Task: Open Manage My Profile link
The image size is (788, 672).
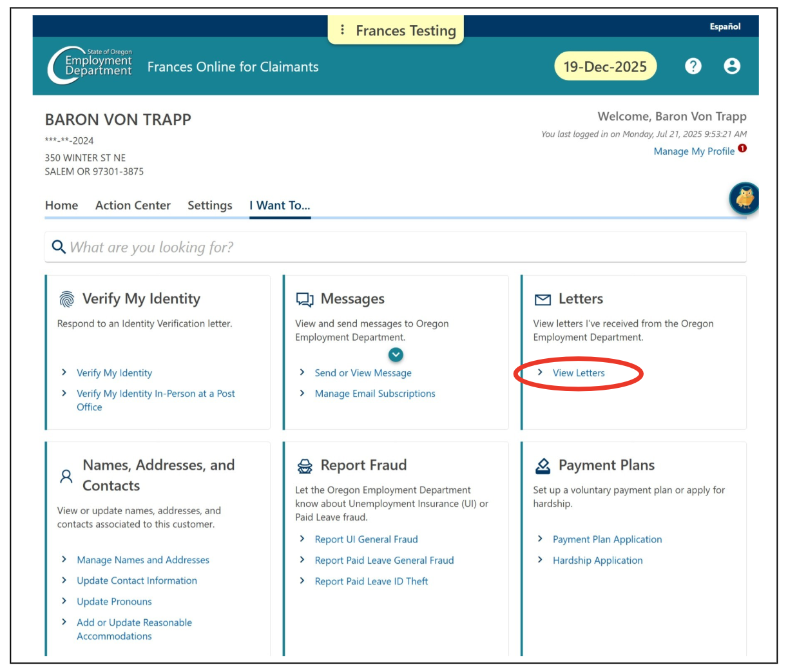Action: click(694, 151)
